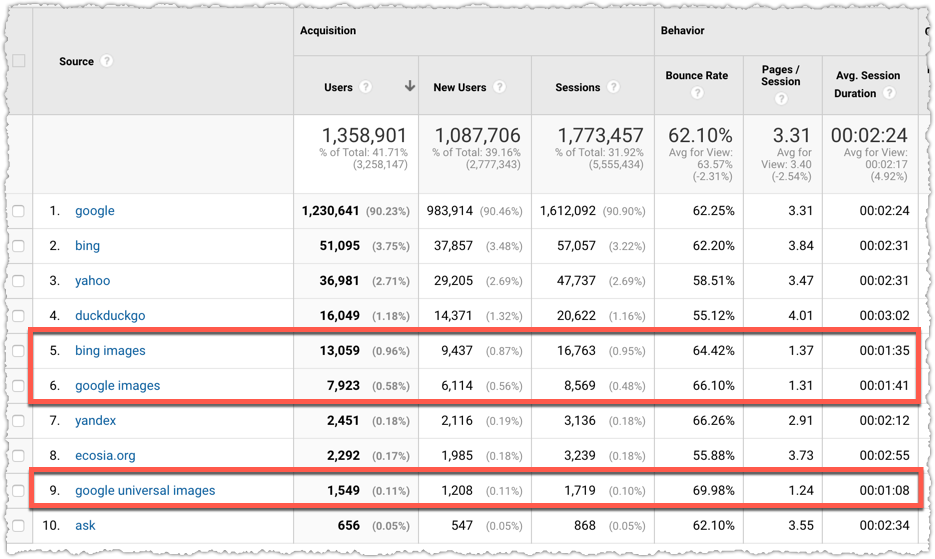
Task: Check the box for the yahoo row
Action: [18, 281]
